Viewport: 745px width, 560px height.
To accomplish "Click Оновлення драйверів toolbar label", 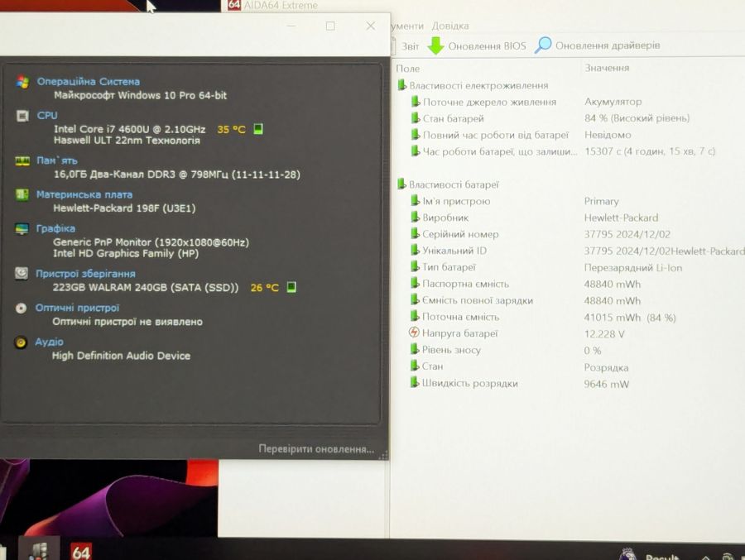I will (608, 45).
